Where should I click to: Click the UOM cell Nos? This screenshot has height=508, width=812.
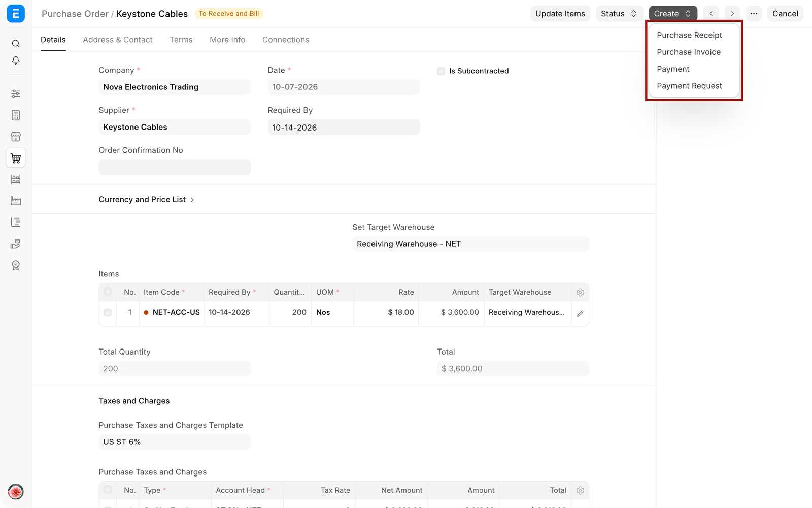coord(332,313)
